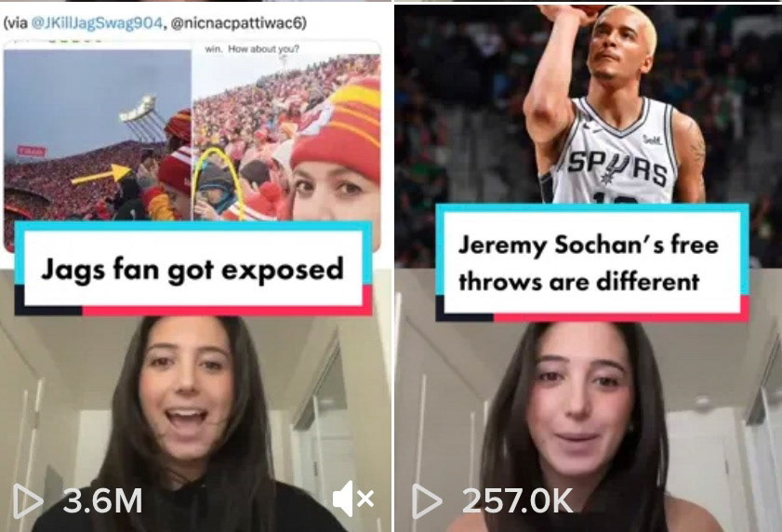
Task: Open the 257.0K views count label
Action: 517,500
